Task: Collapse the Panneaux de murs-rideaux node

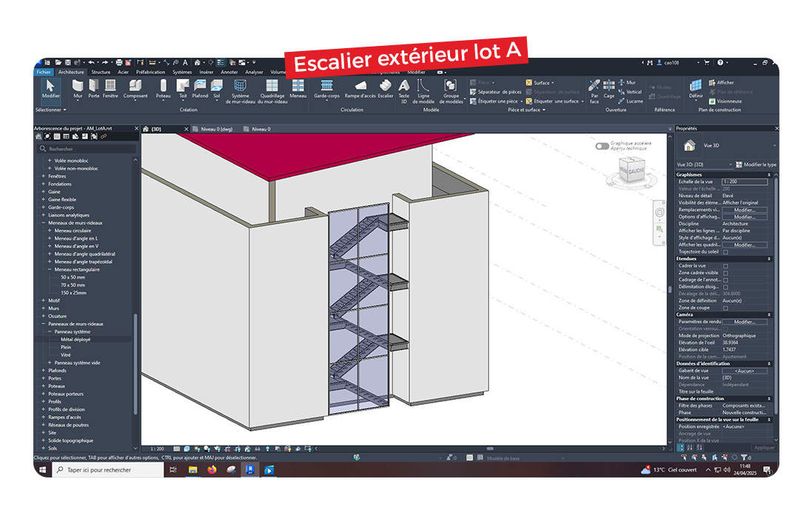Action: tap(44, 324)
